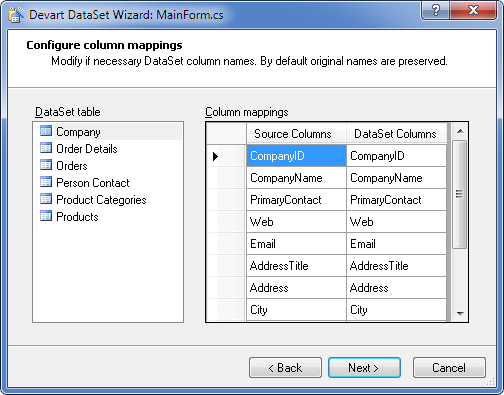504x395 pixels.
Task: Click the row header for CompanyName
Action: [227, 178]
